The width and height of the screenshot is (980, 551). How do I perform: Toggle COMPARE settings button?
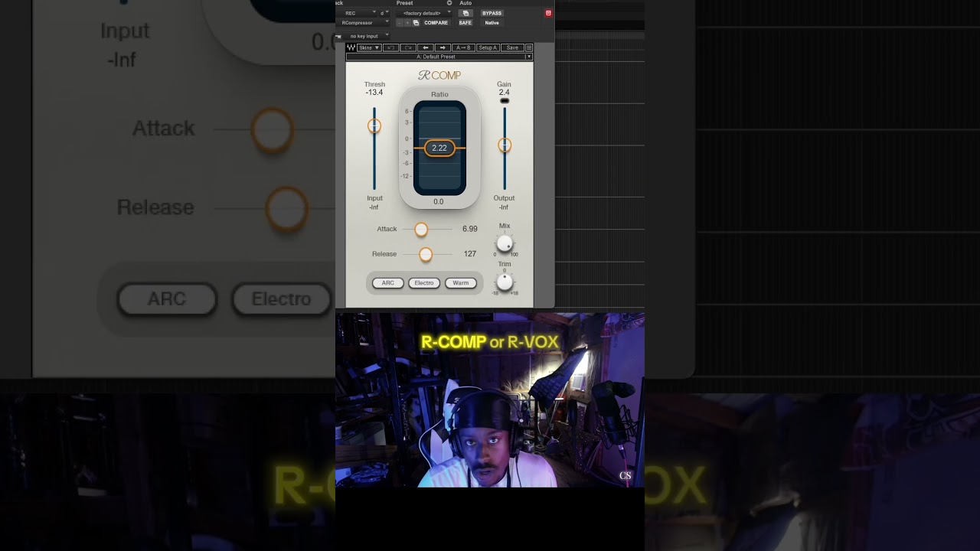[x=436, y=23]
